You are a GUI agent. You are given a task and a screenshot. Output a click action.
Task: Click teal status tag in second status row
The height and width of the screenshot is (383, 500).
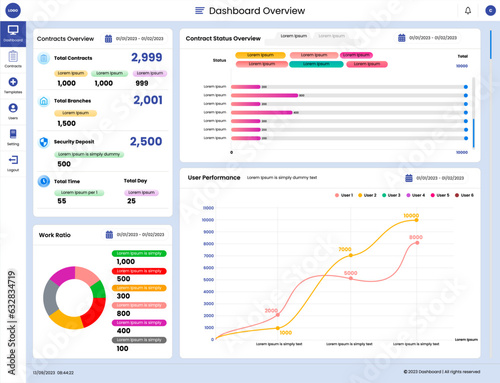(x=316, y=64)
